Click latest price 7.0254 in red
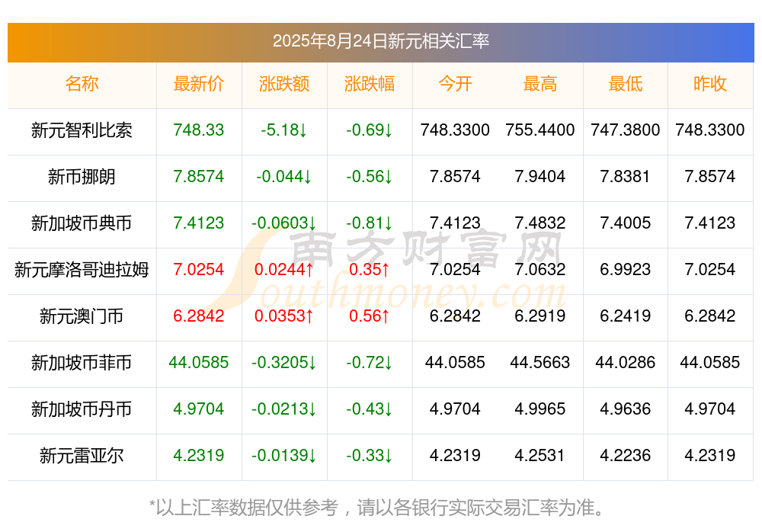 (199, 269)
